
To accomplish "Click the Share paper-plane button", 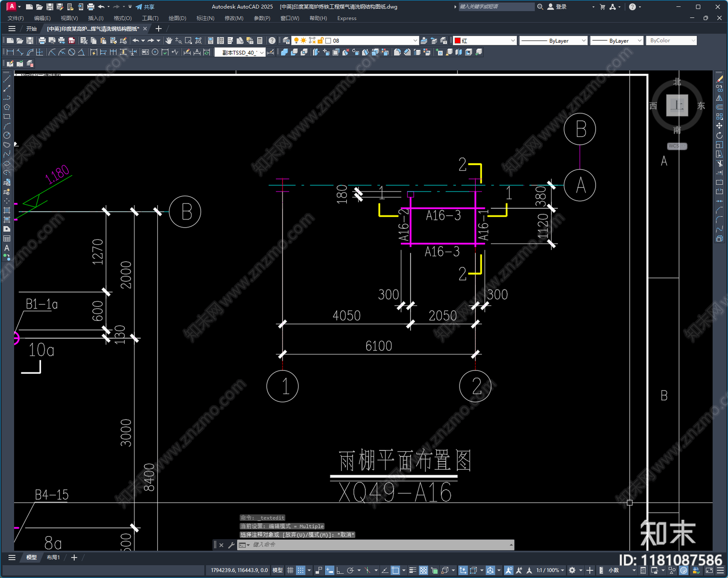I will click(x=145, y=7).
